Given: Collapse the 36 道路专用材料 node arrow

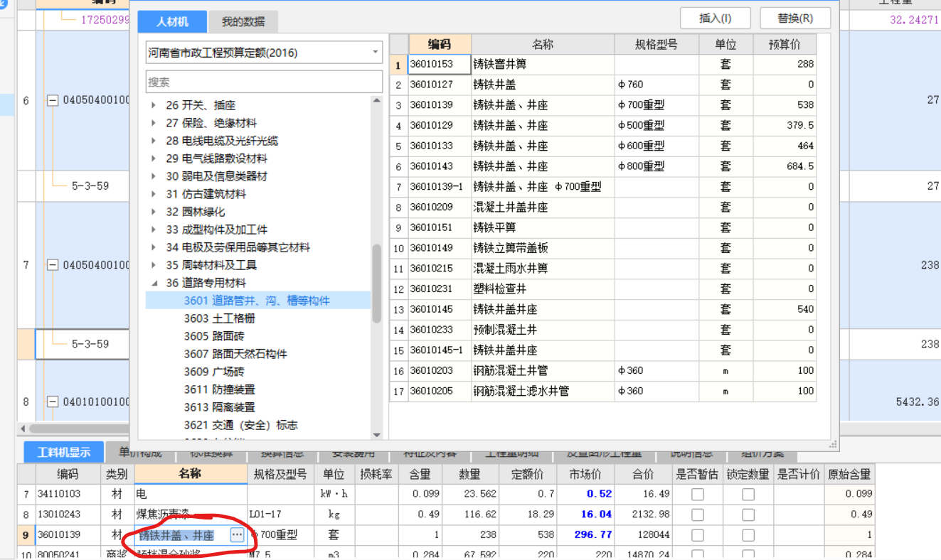Looking at the screenshot, I should 154,283.
